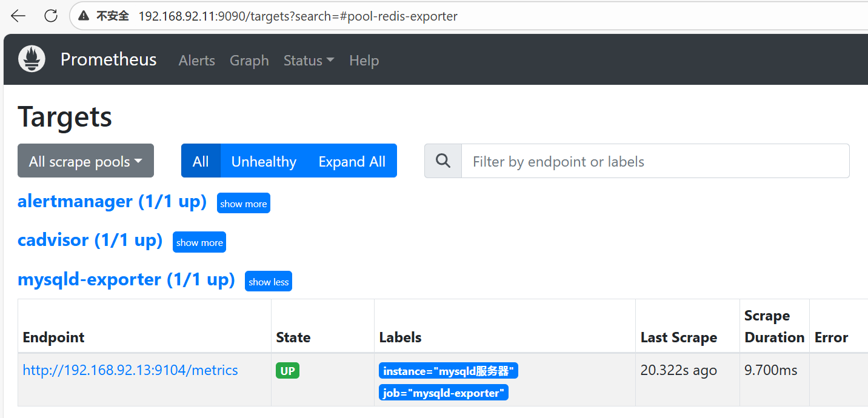Screen dimensions: 868x418
Task: Show more for alertmanager pool
Action: point(244,204)
